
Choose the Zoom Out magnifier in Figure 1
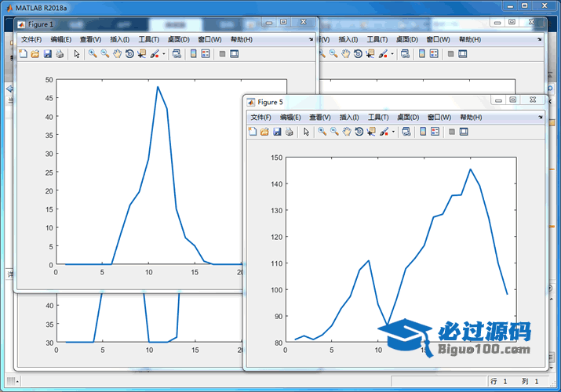[104, 54]
